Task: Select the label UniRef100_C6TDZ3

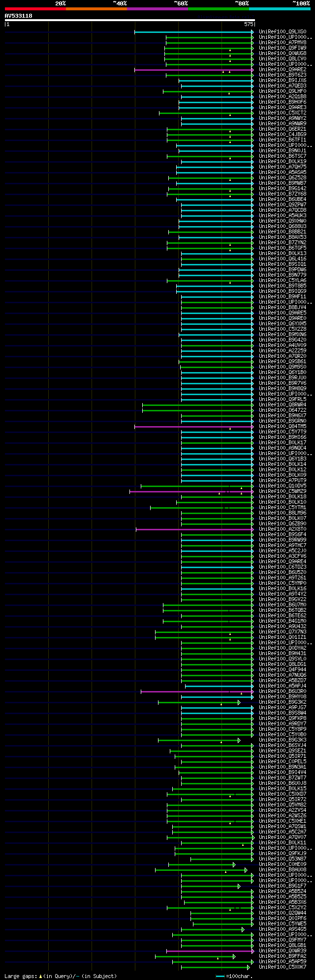Action: [x=283, y=567]
